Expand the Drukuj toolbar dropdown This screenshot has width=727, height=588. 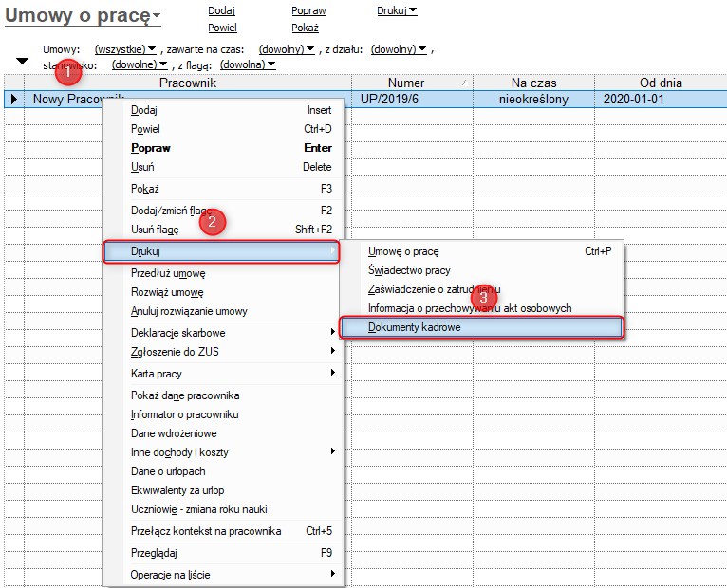tap(397, 11)
